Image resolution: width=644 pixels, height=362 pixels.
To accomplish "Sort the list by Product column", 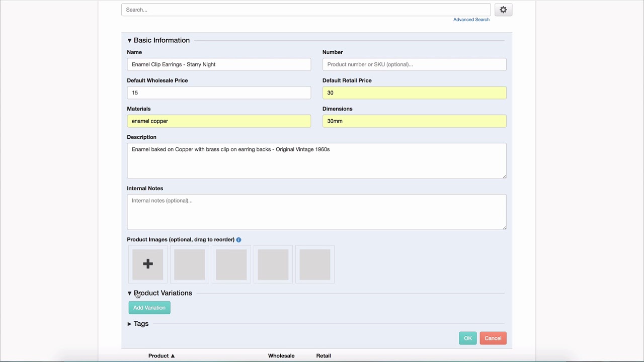I will pyautogui.click(x=162, y=356).
